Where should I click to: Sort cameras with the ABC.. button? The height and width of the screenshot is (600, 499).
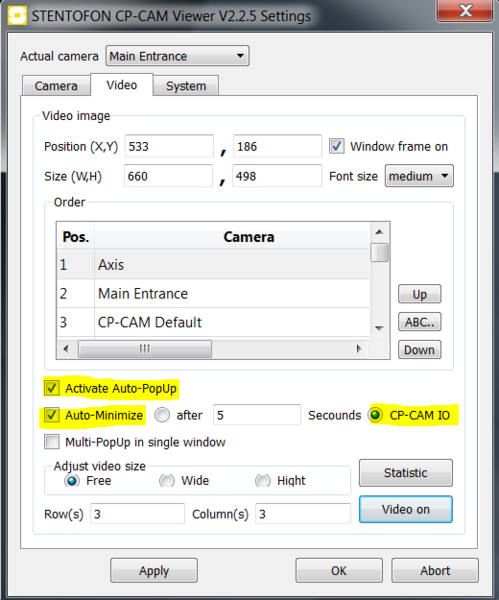pyautogui.click(x=419, y=322)
